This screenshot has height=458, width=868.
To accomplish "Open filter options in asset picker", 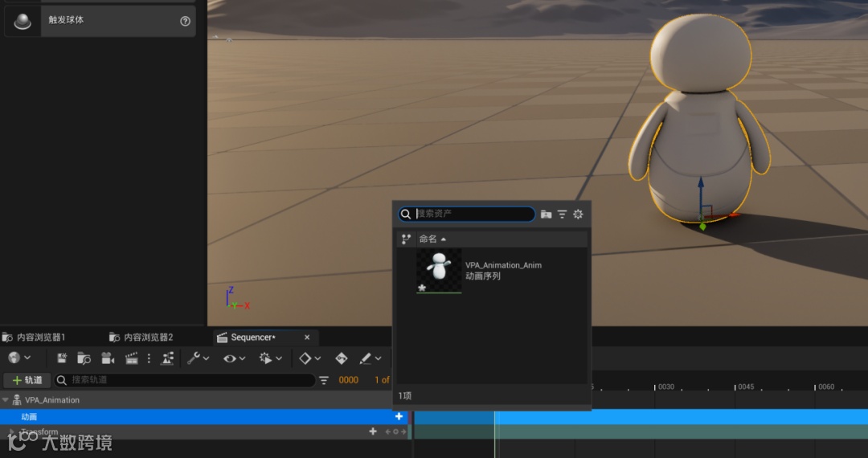I will [x=562, y=214].
